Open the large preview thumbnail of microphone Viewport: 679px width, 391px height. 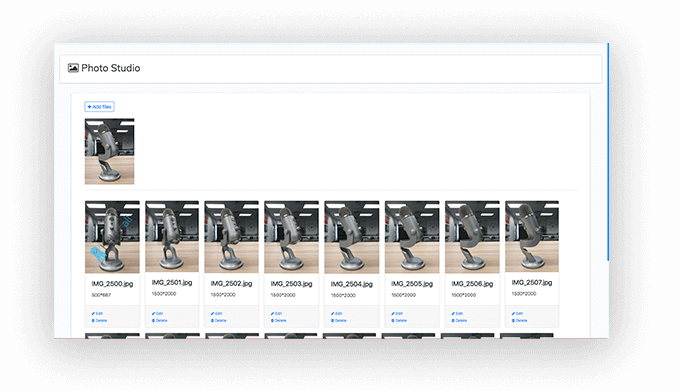point(110,152)
